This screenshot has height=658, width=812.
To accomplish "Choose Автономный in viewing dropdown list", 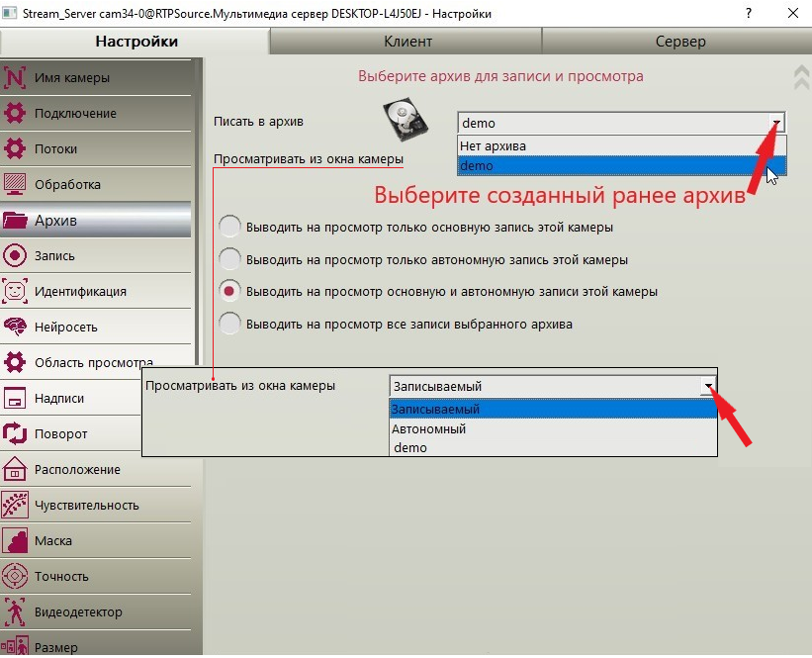I will click(553, 429).
